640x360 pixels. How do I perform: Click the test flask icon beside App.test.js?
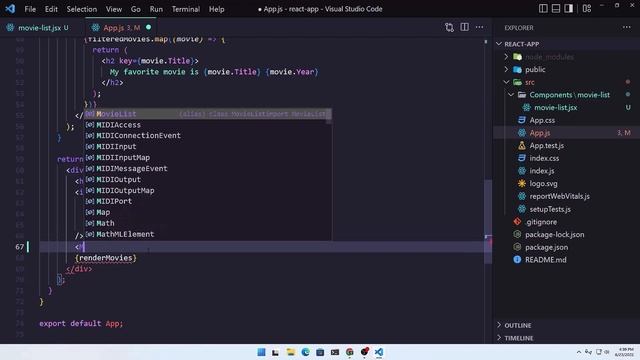522,145
